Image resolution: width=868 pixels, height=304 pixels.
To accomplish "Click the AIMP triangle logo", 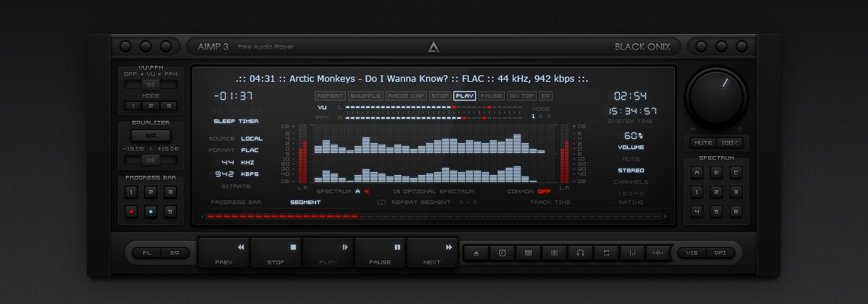I will point(433,47).
